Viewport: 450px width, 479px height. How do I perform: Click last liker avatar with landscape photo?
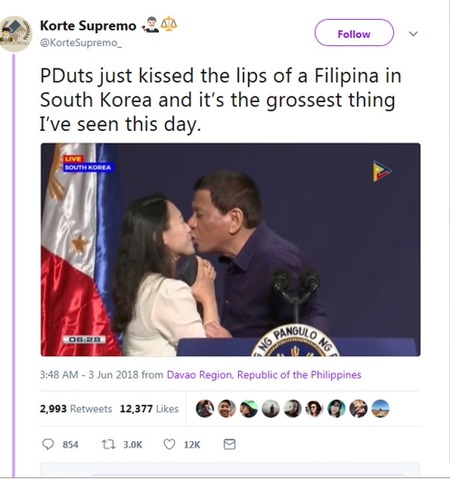[380, 409]
